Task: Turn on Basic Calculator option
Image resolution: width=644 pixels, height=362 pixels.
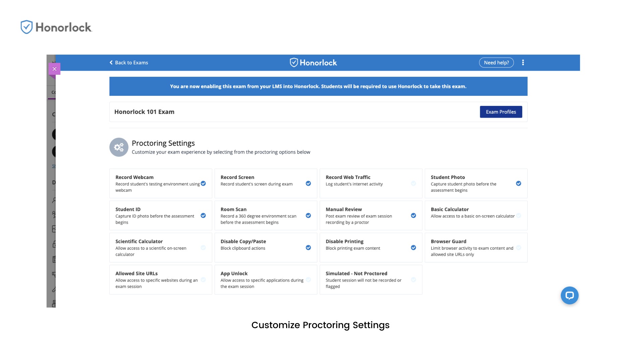Action: (x=519, y=216)
